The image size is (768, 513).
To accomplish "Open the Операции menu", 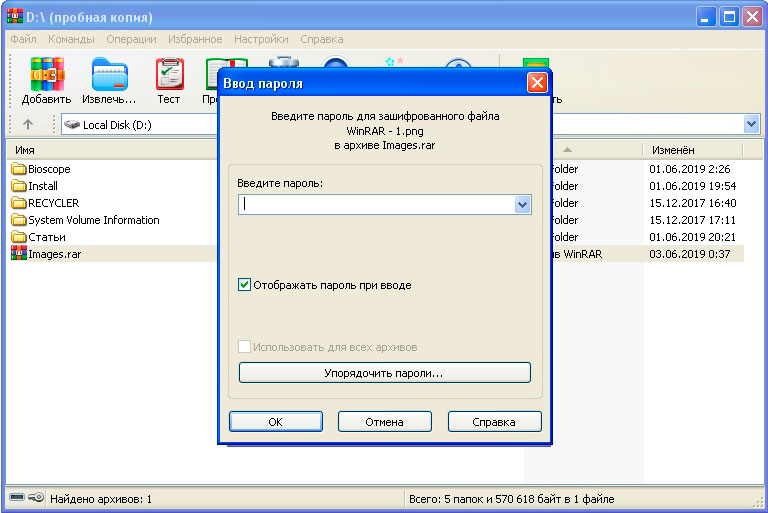I will click(x=131, y=39).
